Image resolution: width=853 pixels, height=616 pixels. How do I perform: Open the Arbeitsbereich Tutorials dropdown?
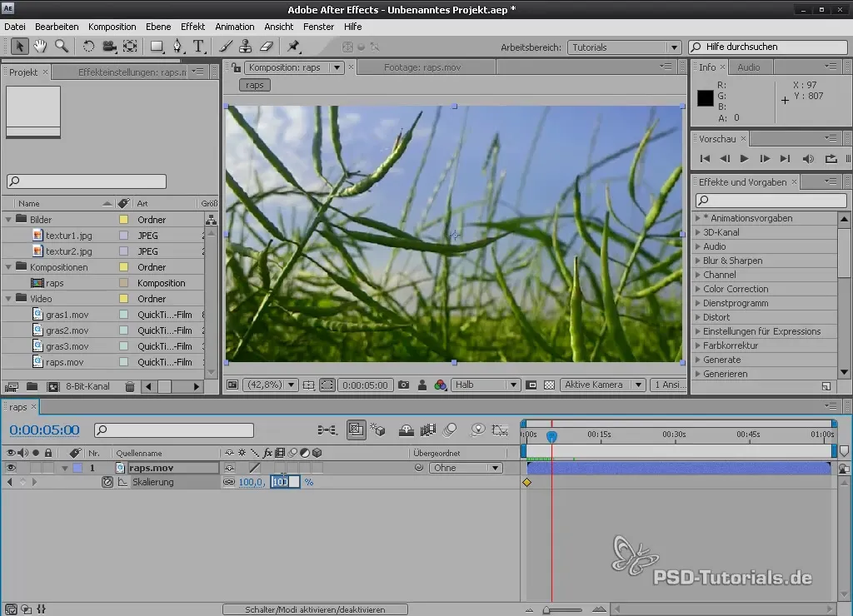(x=625, y=47)
